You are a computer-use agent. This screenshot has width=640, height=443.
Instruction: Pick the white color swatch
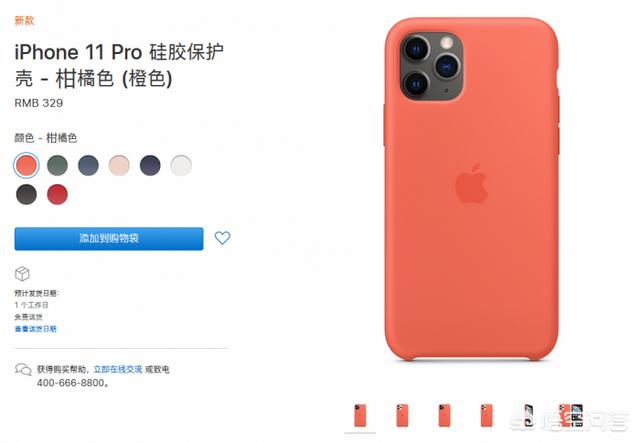point(181,165)
